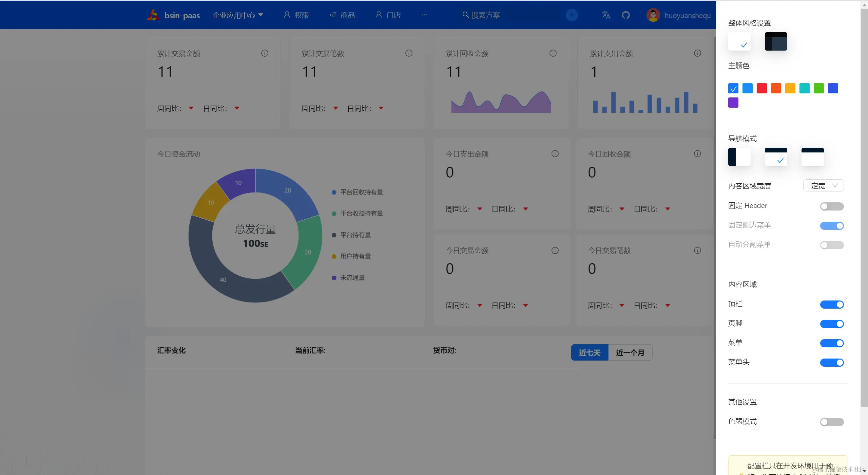Click the huoyuanshequ user avatar
This screenshot has height=475, width=868.
point(653,15)
